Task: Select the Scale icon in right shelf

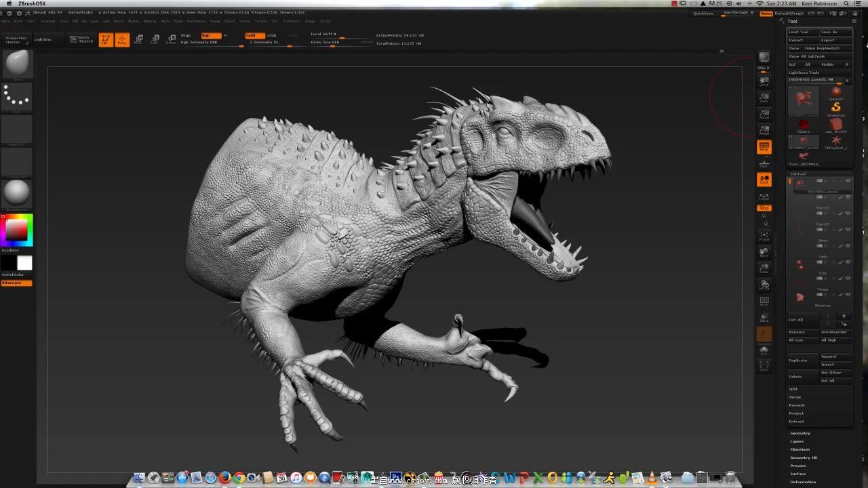Action: point(764,269)
